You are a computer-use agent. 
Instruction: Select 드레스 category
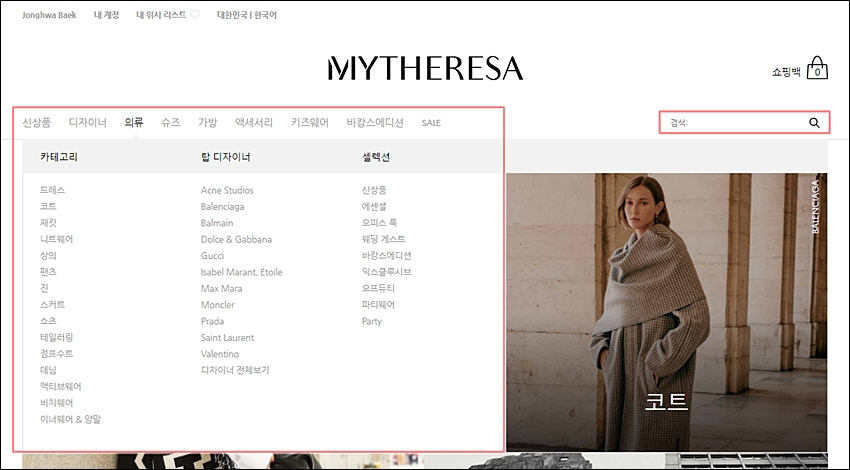[x=53, y=190]
